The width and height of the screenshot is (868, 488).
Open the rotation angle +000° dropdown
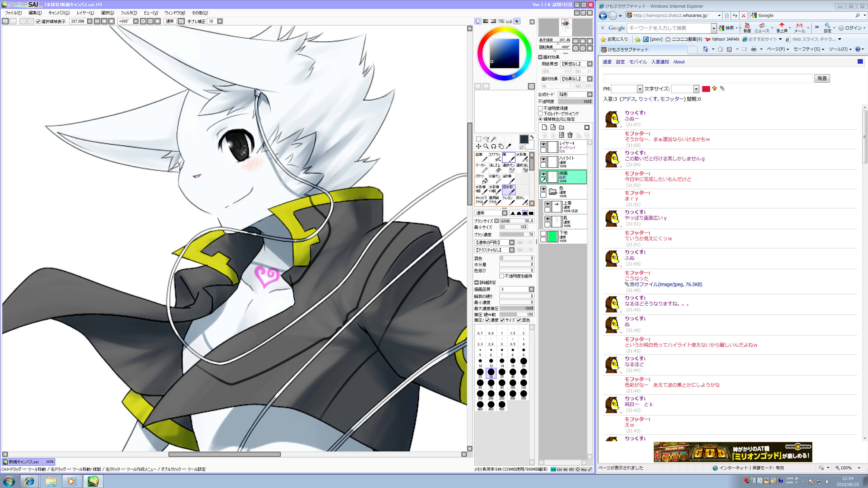click(136, 21)
